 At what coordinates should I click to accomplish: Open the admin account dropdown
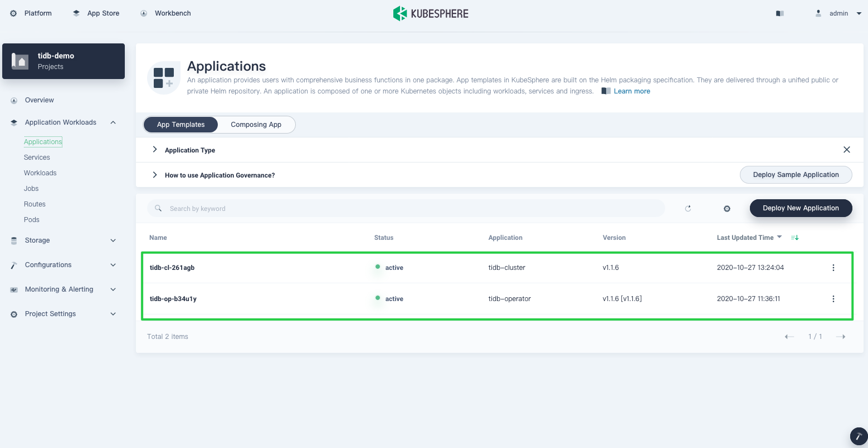point(838,13)
